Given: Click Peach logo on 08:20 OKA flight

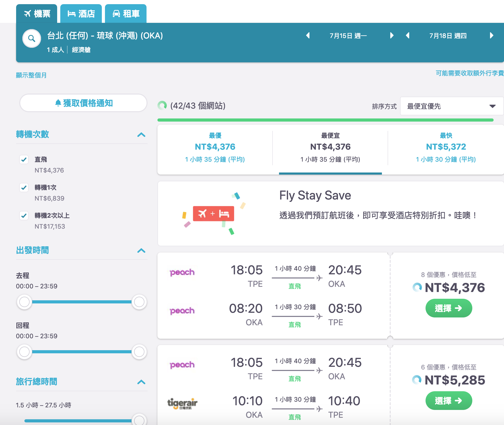Looking at the screenshot, I should [182, 311].
